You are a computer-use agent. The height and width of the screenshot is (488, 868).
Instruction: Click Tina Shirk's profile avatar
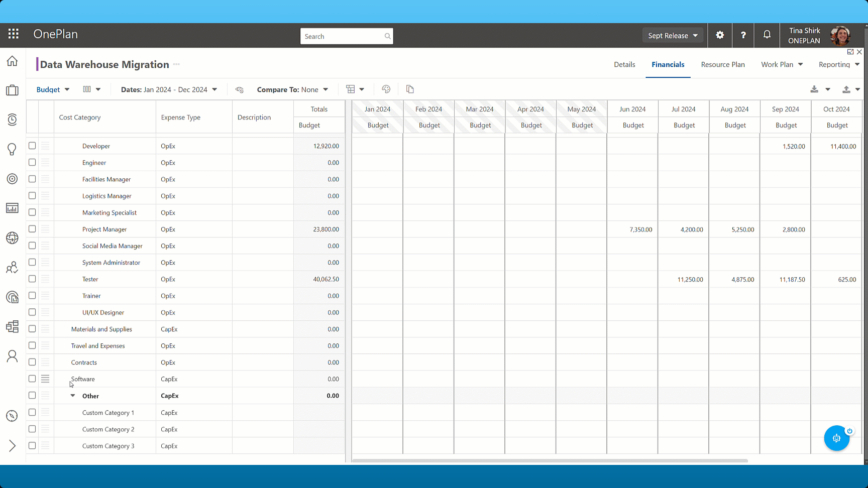[840, 36]
